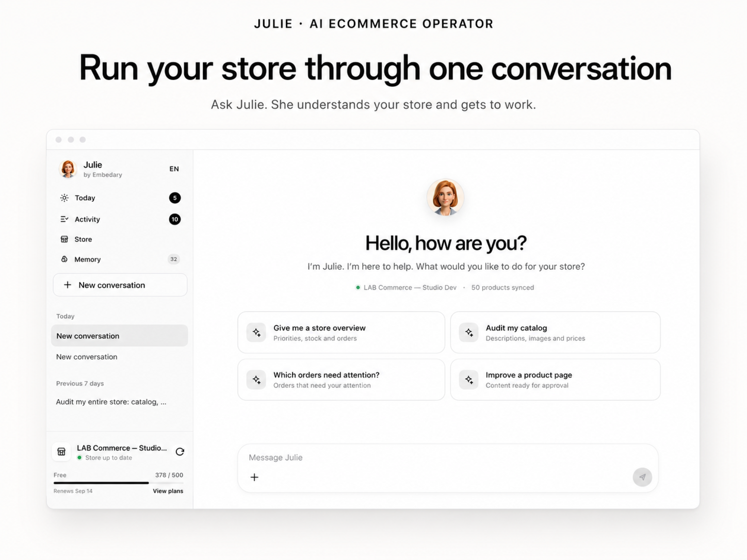The height and width of the screenshot is (560, 747).
Task: Choose 'Give me a store overview' suggestion
Action: [x=341, y=332]
